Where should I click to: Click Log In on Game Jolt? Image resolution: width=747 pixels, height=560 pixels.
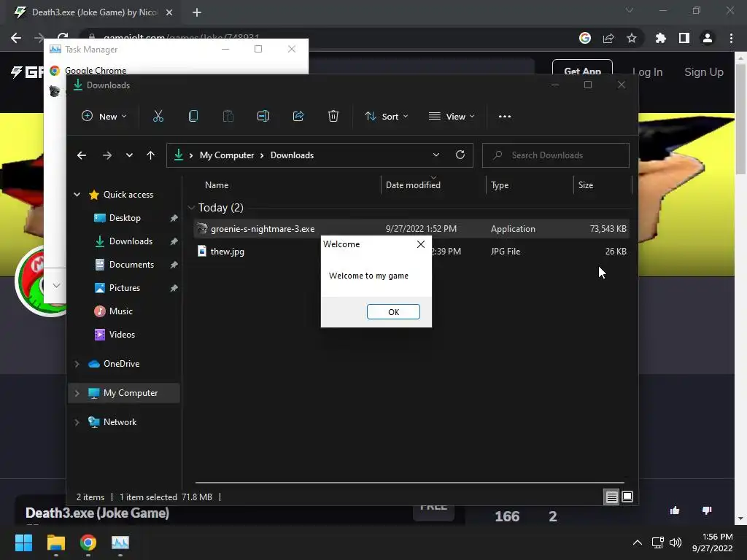point(647,72)
